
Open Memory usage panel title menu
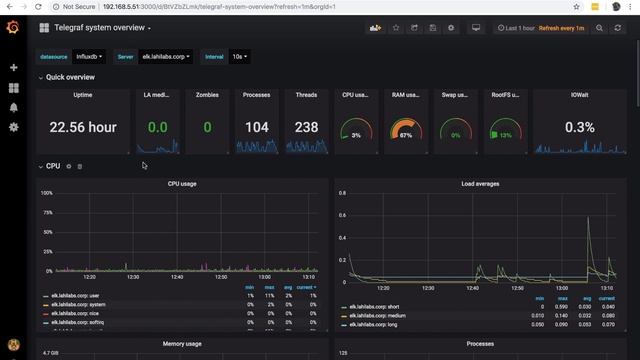(x=182, y=344)
